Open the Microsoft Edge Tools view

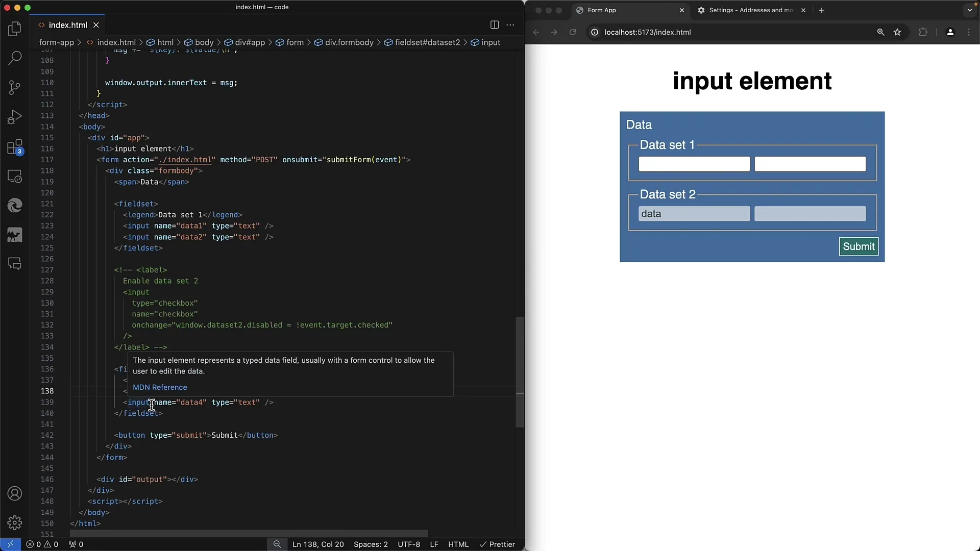coord(15,206)
